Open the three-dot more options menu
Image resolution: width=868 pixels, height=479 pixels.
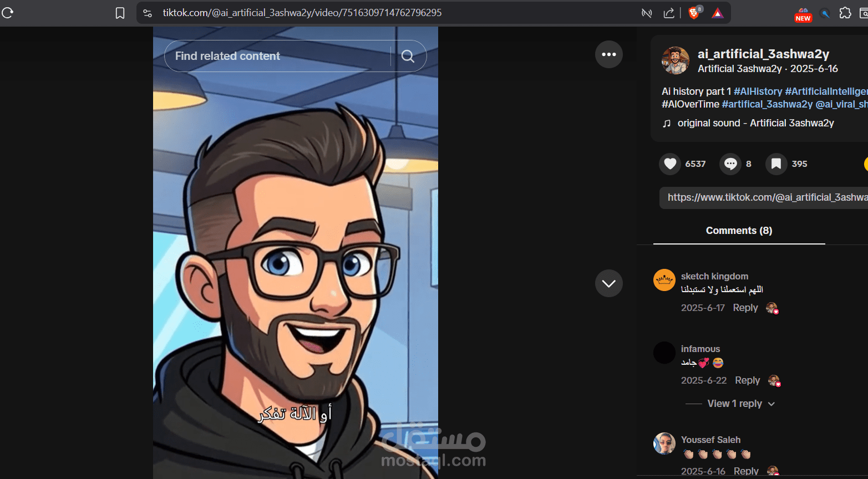tap(609, 54)
